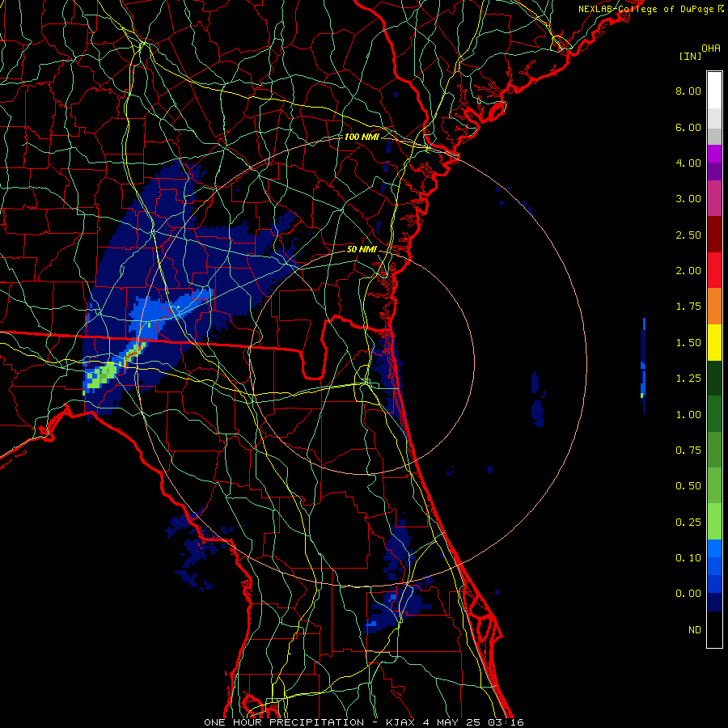This screenshot has height=728, width=728.
Task: Click the 50 NMI range ring label
Action: point(362,249)
